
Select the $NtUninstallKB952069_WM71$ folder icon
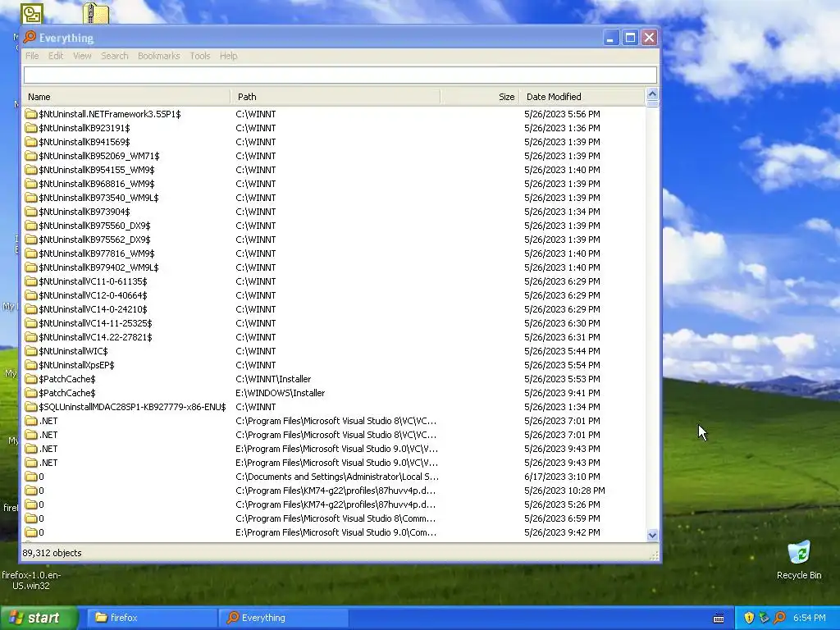31,156
